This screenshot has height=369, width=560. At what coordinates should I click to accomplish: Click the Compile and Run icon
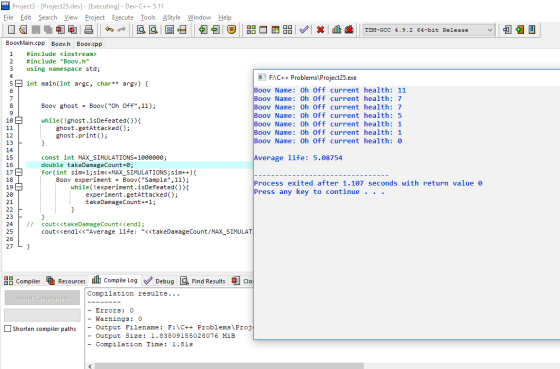click(275, 30)
